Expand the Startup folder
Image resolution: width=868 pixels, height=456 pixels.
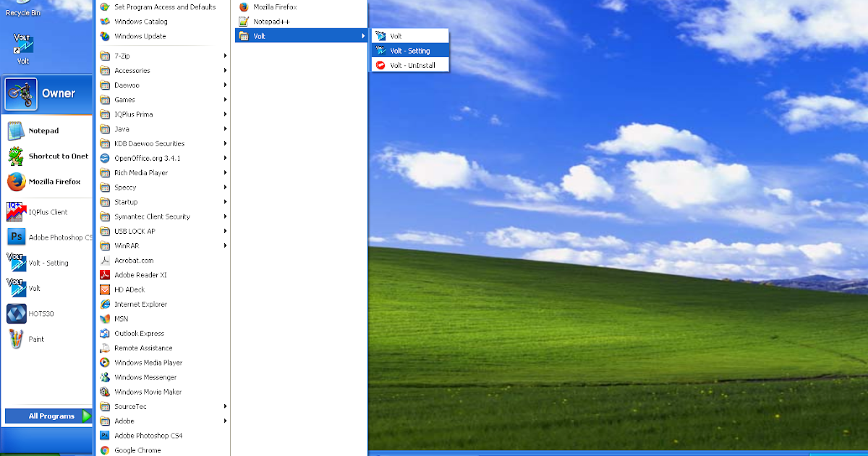pyautogui.click(x=163, y=202)
